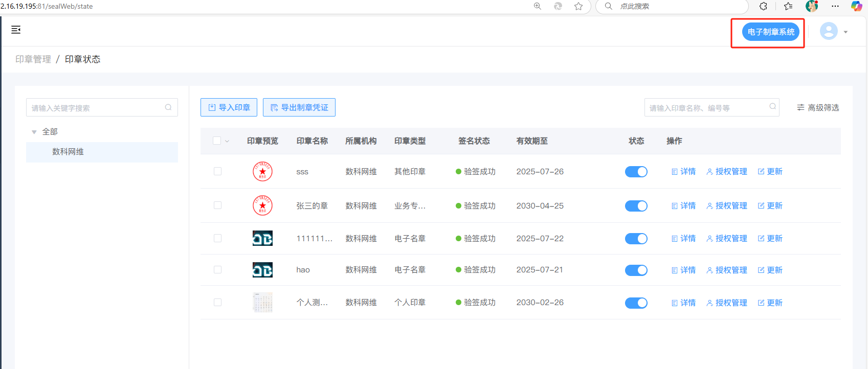The width and height of the screenshot is (868, 369).
Task: Select 数科网维 in the organization tree
Action: 102,152
